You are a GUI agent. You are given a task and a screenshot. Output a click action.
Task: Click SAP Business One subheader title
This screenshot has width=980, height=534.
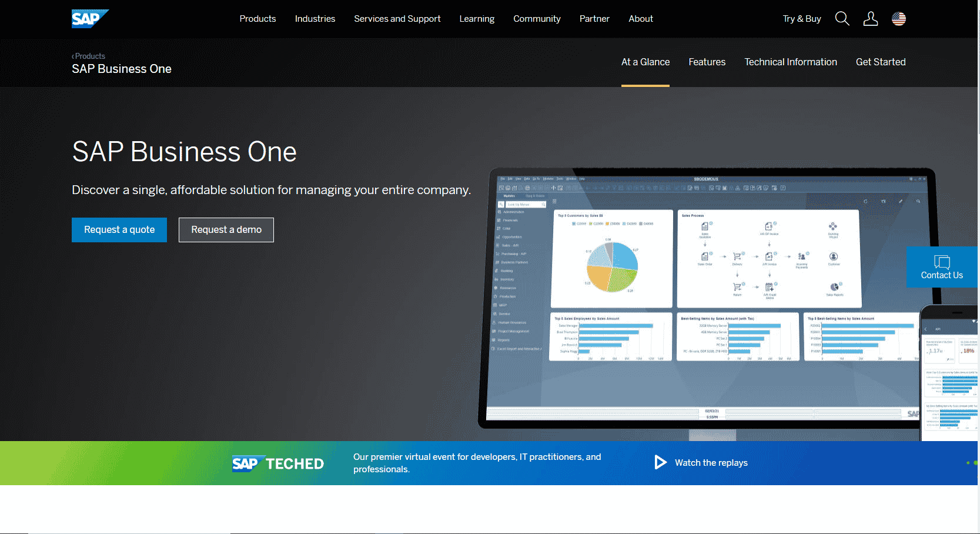click(x=122, y=69)
